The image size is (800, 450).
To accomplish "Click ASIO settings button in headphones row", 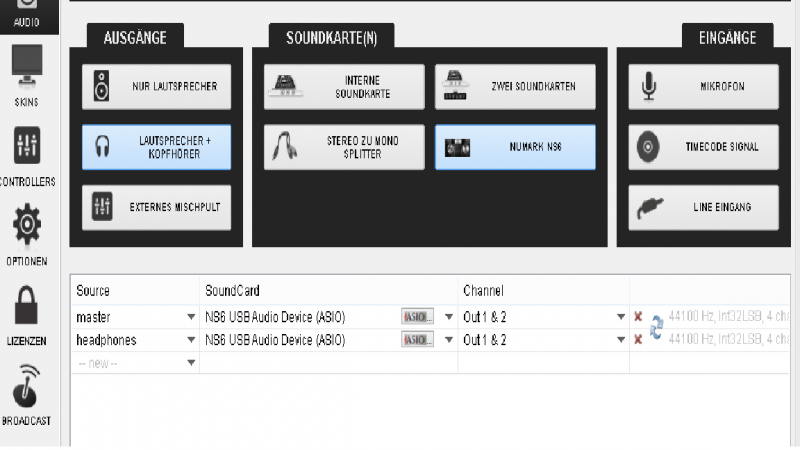I will click(417, 340).
